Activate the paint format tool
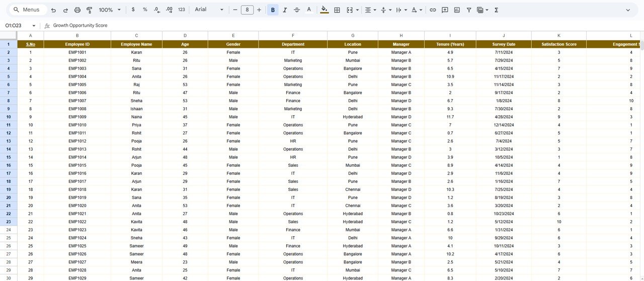This screenshot has height=281, width=644. (x=90, y=10)
